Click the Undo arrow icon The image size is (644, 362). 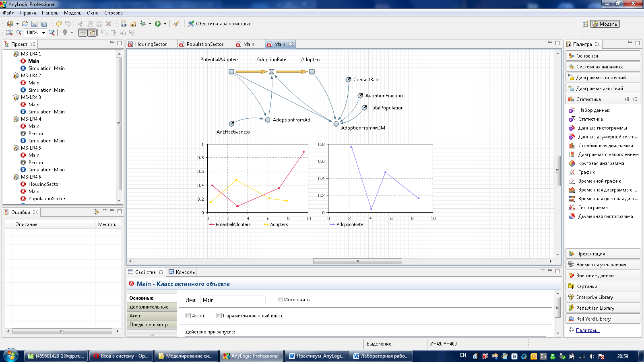[59, 24]
